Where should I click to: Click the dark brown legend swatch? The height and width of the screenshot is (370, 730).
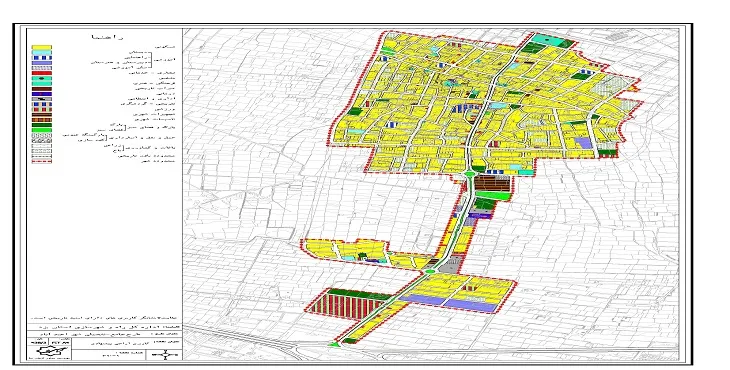click(41, 89)
